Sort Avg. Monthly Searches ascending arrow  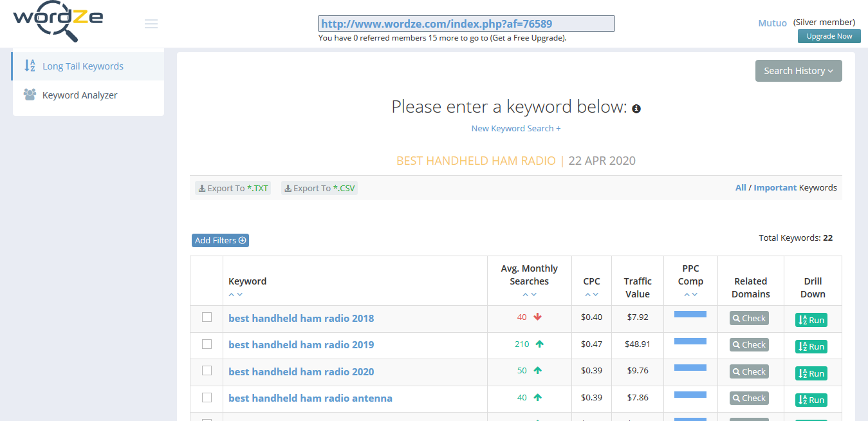pos(525,295)
